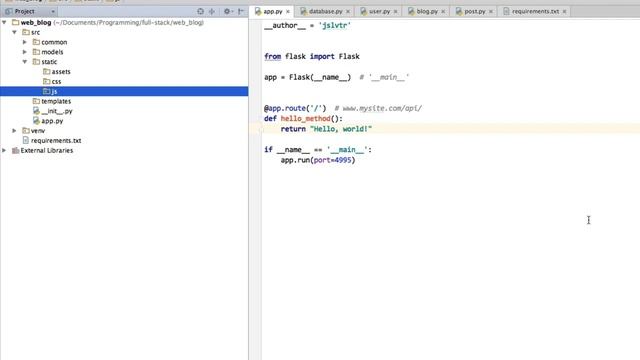The image size is (640, 360).
Task: Collapse the src folder arrow
Action: pos(14,32)
